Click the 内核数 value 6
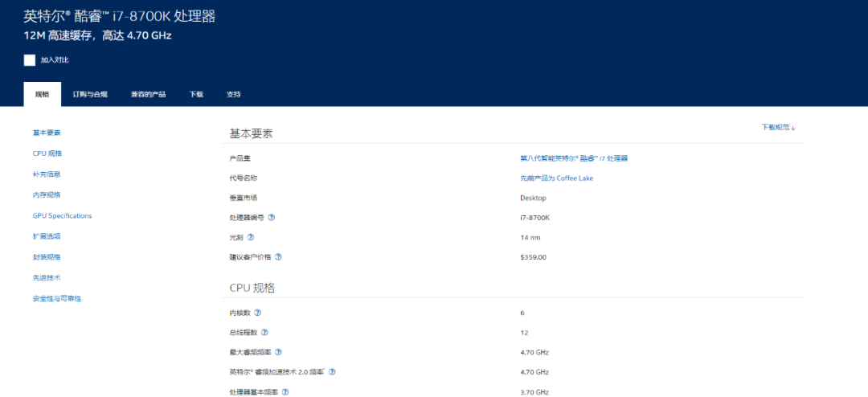Screen dimensions: 868x397 [x=522, y=313]
